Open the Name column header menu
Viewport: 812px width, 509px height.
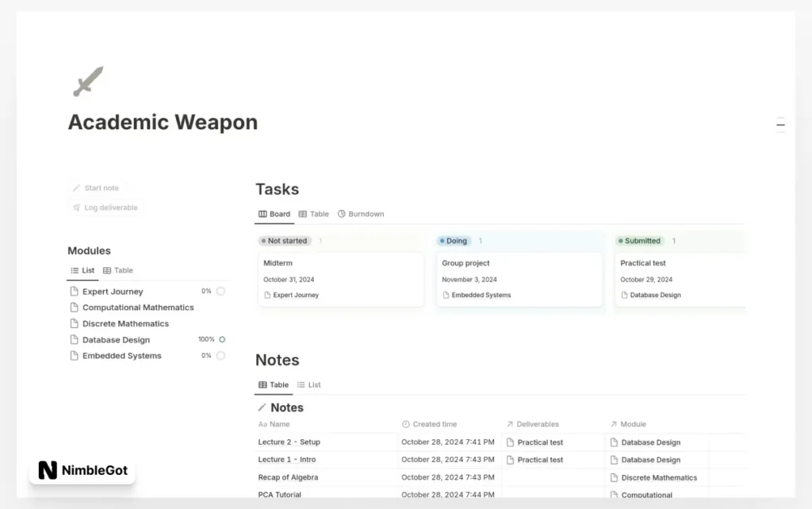(327, 424)
